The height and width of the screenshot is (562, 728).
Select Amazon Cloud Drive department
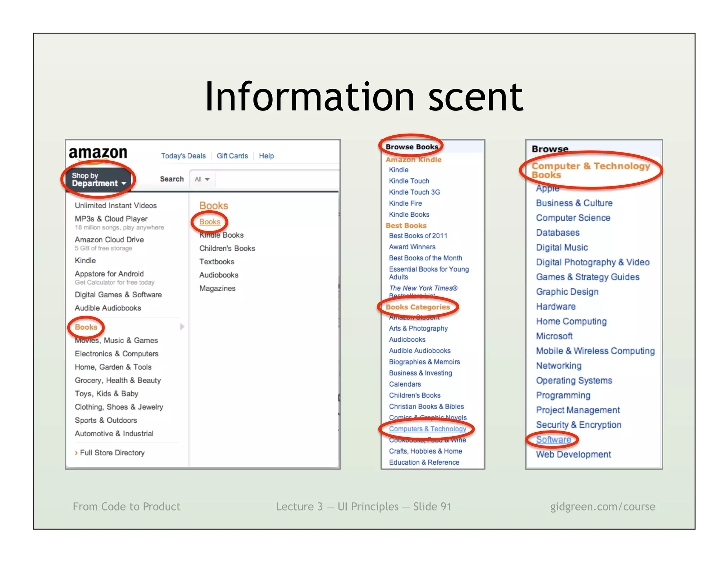coord(109,239)
